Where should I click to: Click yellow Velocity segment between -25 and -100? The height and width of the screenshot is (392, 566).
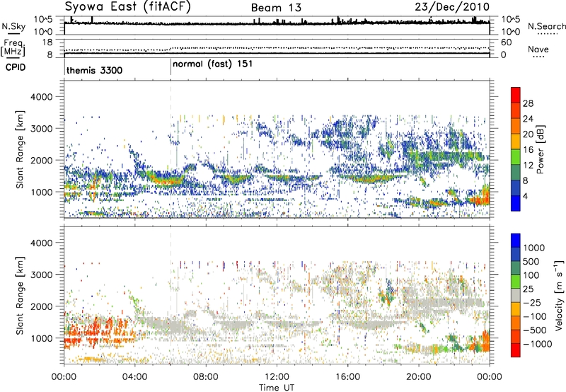[516, 309]
